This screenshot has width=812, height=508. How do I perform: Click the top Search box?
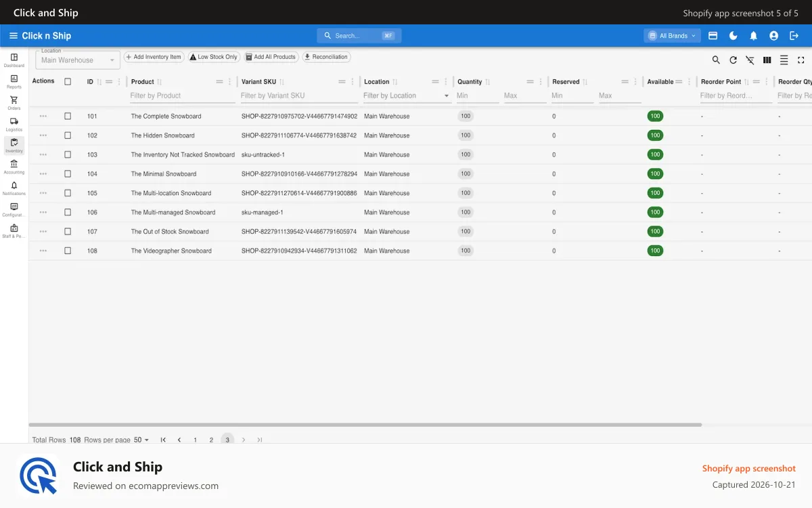359,36
